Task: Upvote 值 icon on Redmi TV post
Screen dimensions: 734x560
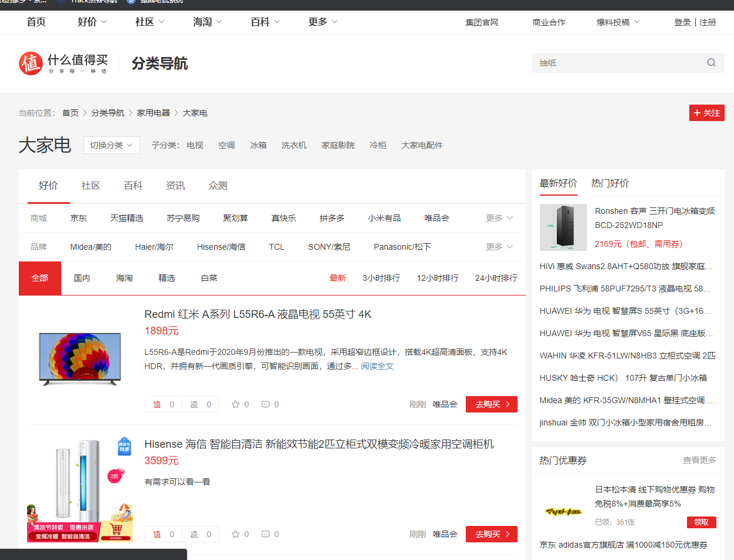Action: coord(157,404)
